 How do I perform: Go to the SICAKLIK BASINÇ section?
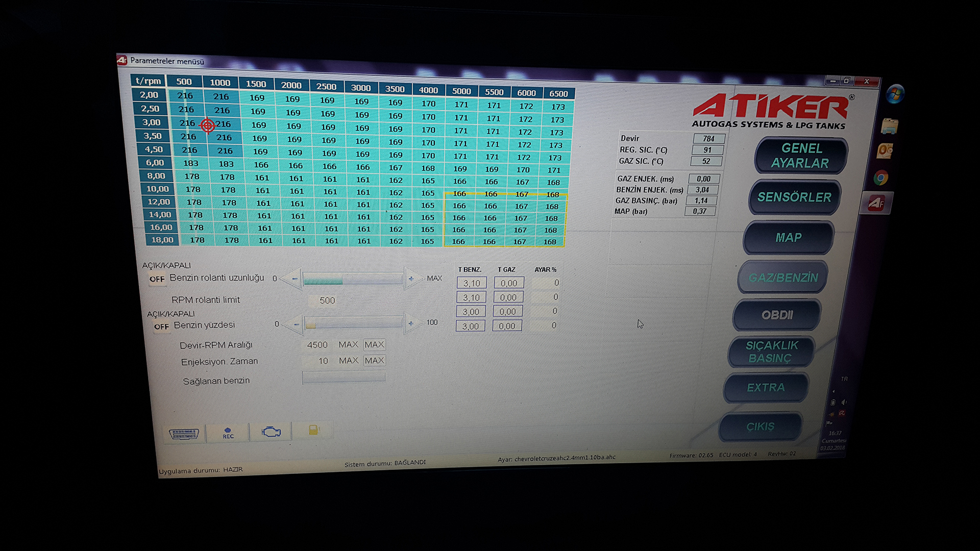[771, 352]
